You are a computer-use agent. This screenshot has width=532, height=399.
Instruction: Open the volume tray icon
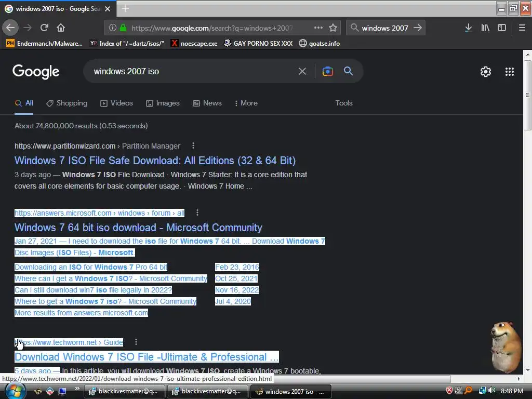491,391
